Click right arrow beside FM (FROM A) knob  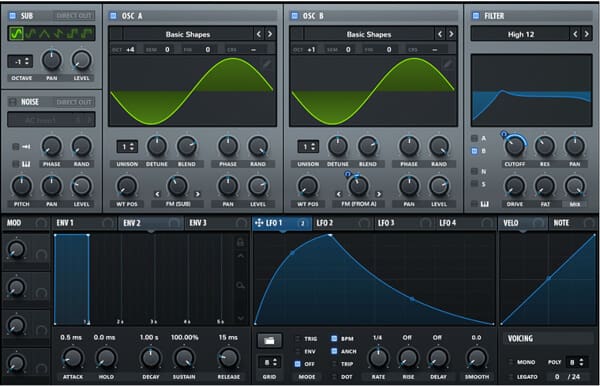tap(379, 194)
